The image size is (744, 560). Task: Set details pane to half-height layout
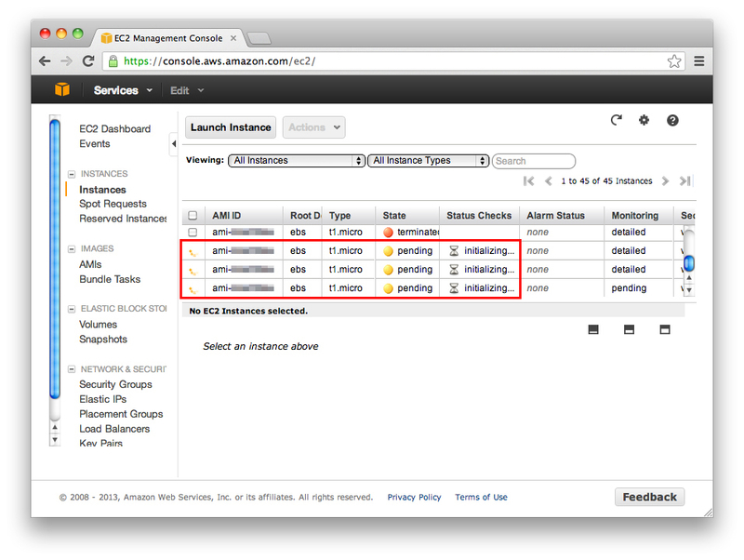click(630, 329)
